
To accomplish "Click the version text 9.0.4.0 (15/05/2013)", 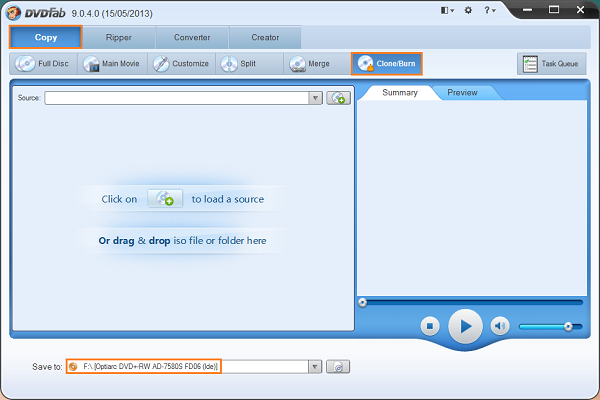I will (112, 14).
